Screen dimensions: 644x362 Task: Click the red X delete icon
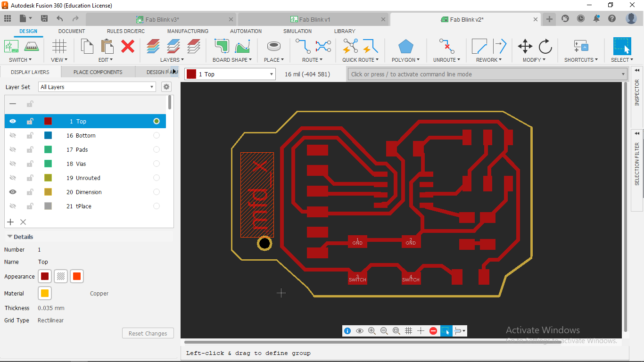[x=128, y=46]
